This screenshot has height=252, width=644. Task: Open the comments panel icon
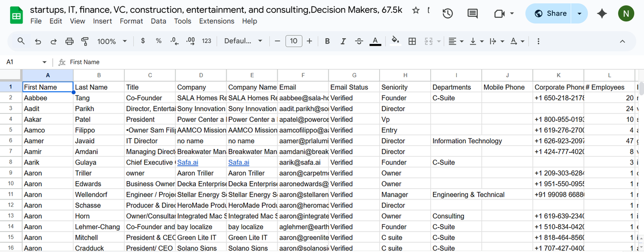[x=473, y=14]
